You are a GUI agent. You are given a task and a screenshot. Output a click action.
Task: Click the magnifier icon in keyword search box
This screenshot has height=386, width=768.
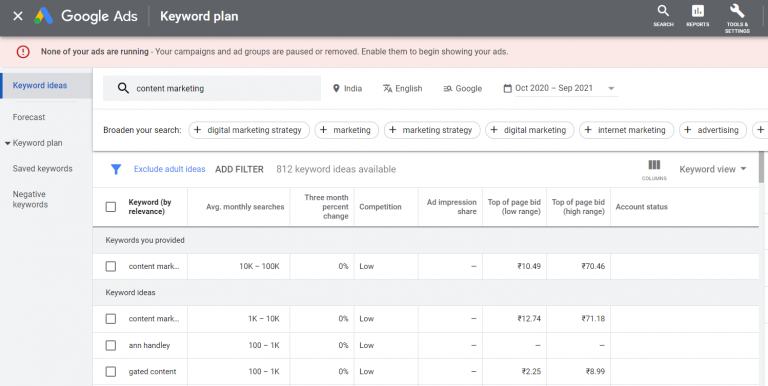(123, 88)
